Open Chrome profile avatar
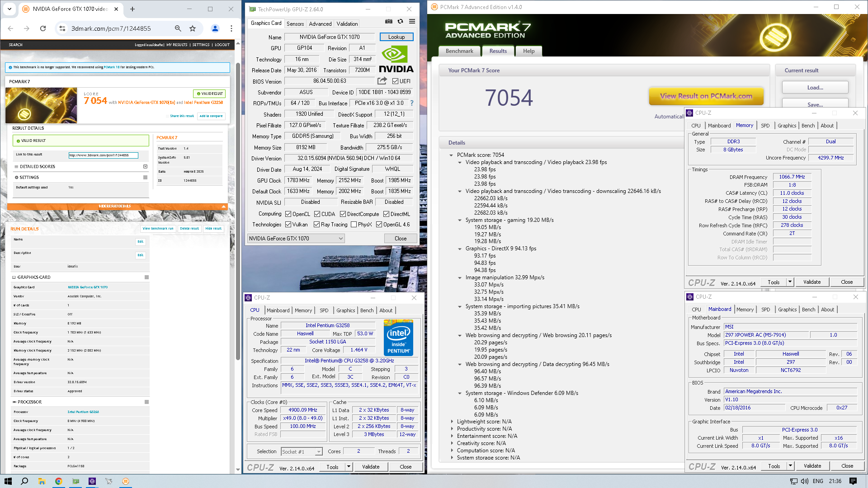Screen dimensions: 868x488 tap(215, 28)
